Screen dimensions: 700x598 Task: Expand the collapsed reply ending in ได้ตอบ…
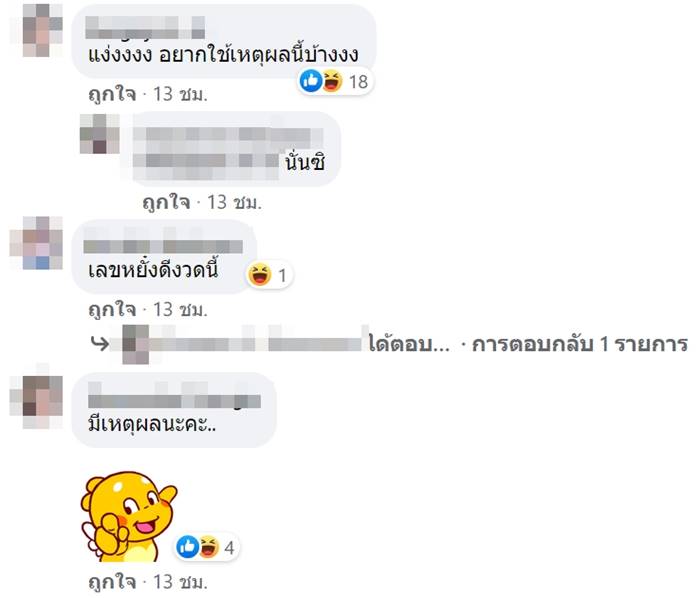(409, 344)
